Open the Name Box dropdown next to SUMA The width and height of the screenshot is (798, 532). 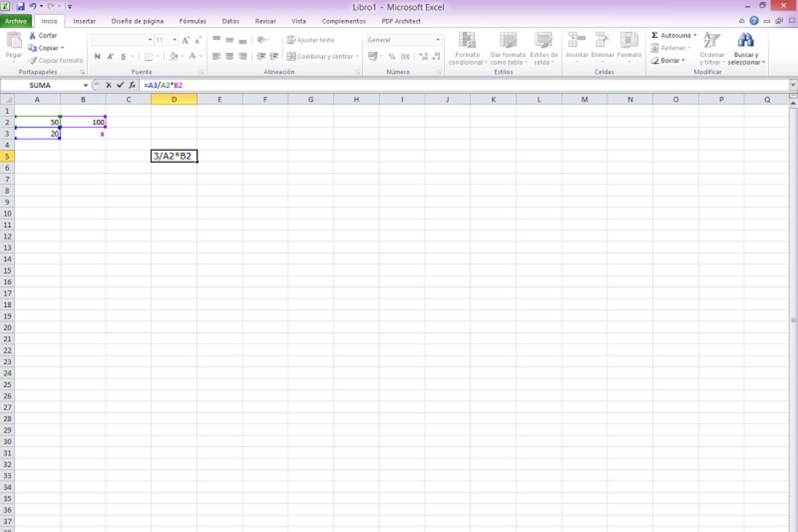[x=85, y=85]
